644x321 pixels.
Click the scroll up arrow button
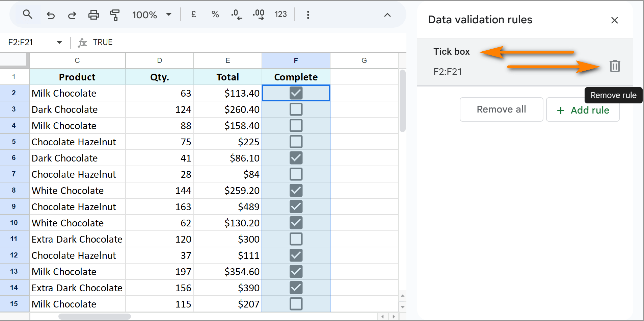tap(402, 296)
